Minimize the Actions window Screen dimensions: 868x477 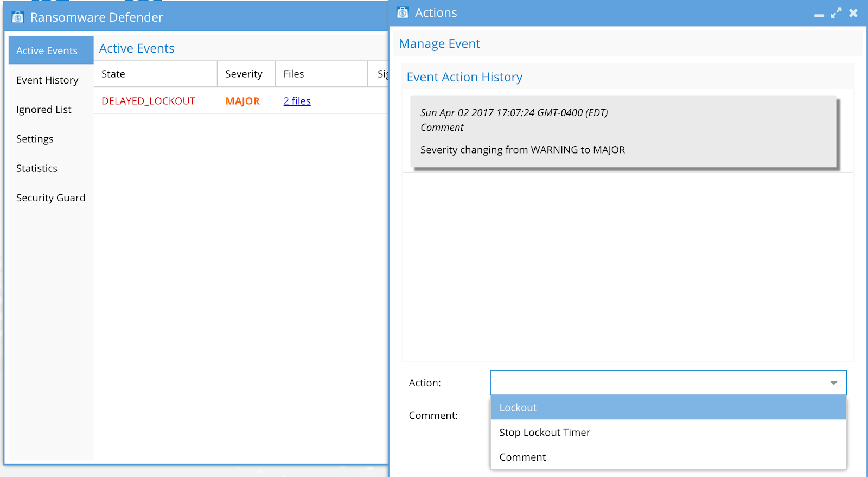tap(819, 15)
